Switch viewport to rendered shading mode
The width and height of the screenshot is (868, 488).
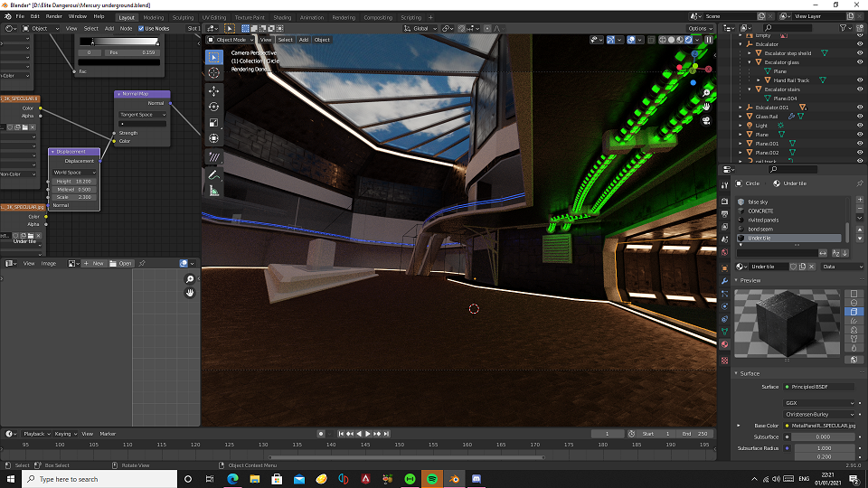[x=688, y=40]
